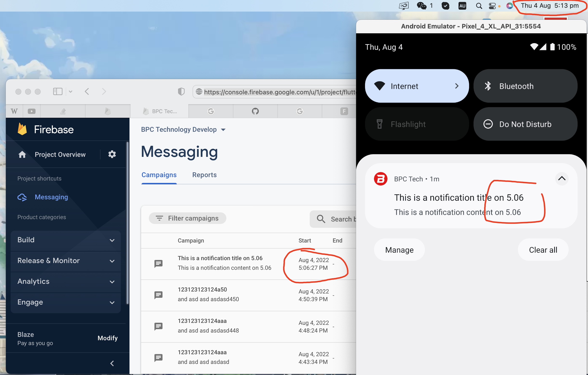The image size is (588, 375).
Task: Expand the Analytics category
Action: tap(66, 282)
